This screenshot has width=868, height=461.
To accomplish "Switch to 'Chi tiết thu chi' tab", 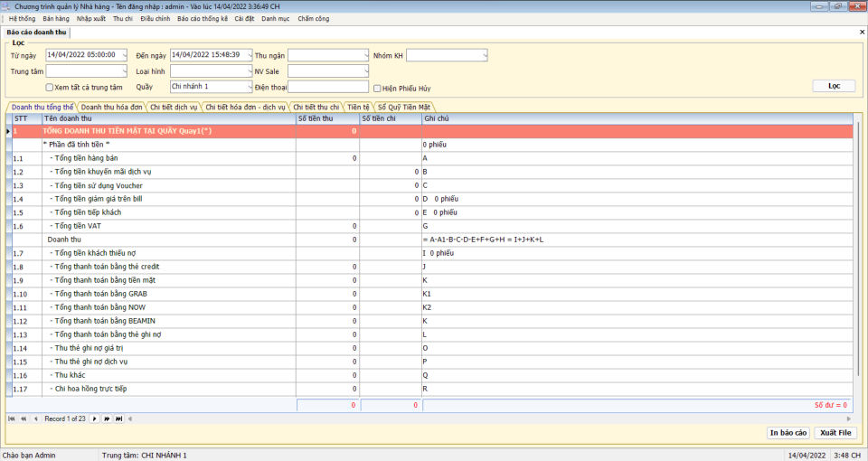I will coord(316,108).
